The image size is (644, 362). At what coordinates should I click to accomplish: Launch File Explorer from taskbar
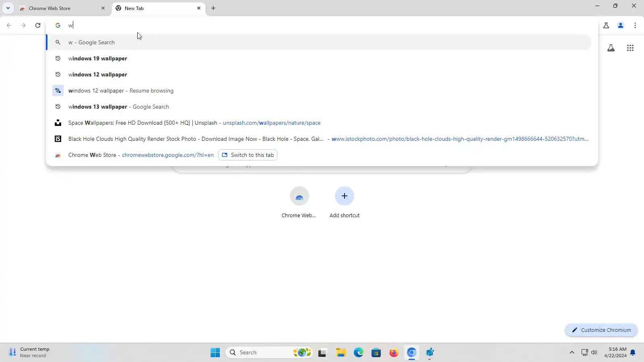tap(341, 352)
